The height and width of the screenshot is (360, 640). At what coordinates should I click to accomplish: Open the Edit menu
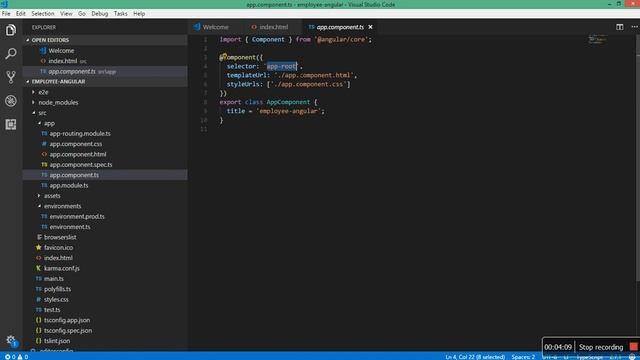[20, 13]
